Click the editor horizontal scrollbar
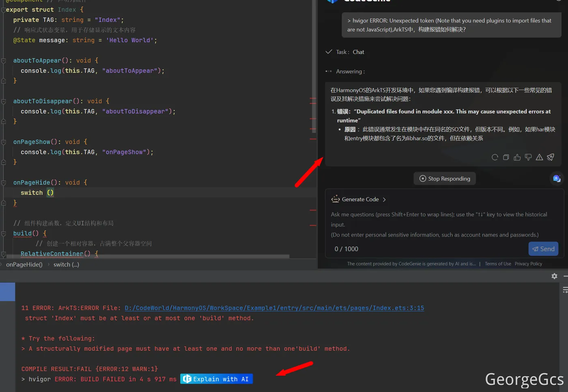This screenshot has width=568, height=392. [148, 256]
